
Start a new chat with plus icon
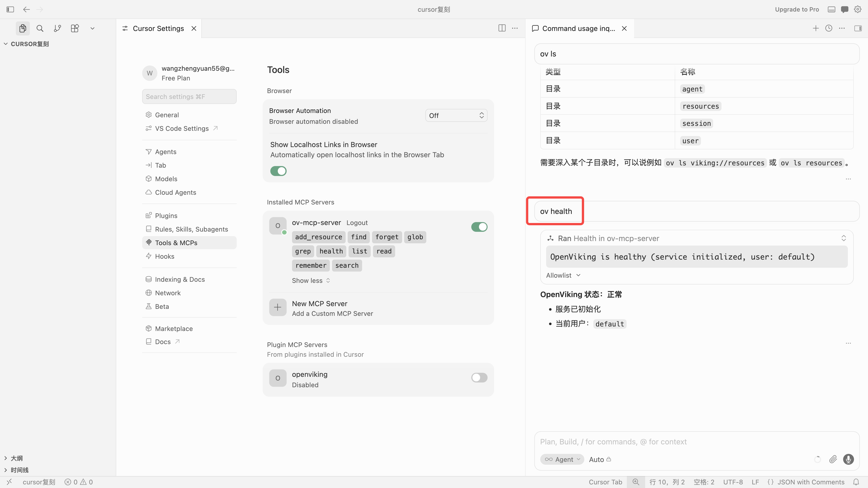pos(815,28)
